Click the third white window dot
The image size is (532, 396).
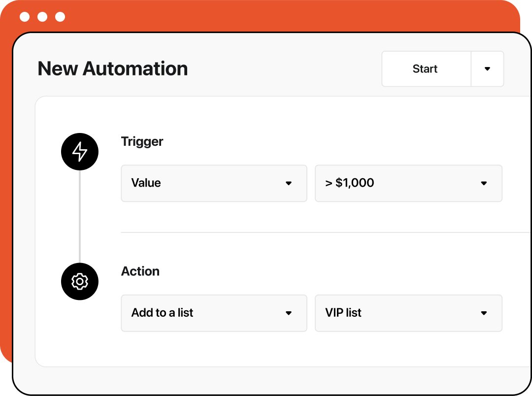click(60, 17)
